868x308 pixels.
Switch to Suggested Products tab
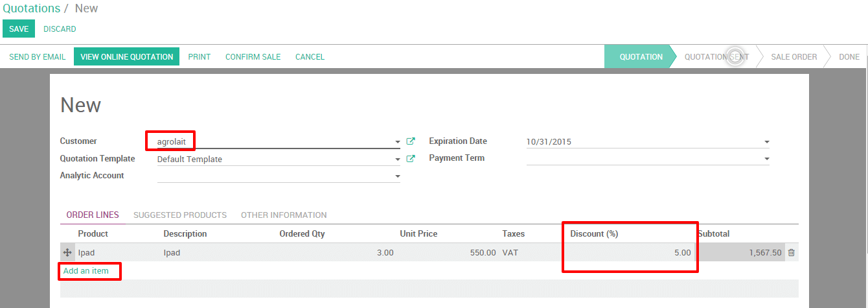coord(180,215)
